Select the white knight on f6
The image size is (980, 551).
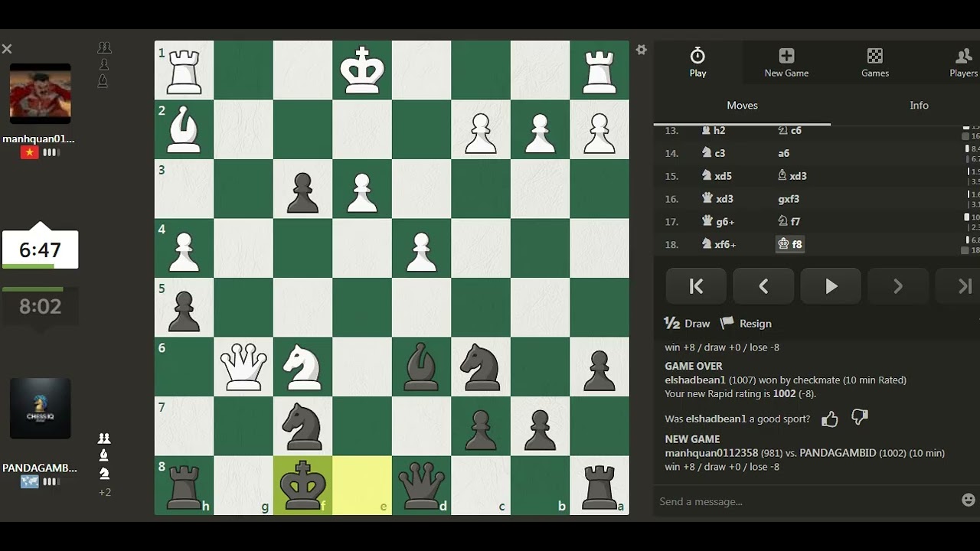pos(302,367)
